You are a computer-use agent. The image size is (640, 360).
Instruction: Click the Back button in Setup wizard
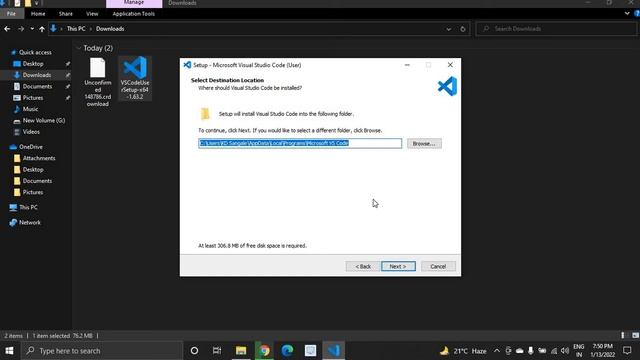(x=362, y=267)
